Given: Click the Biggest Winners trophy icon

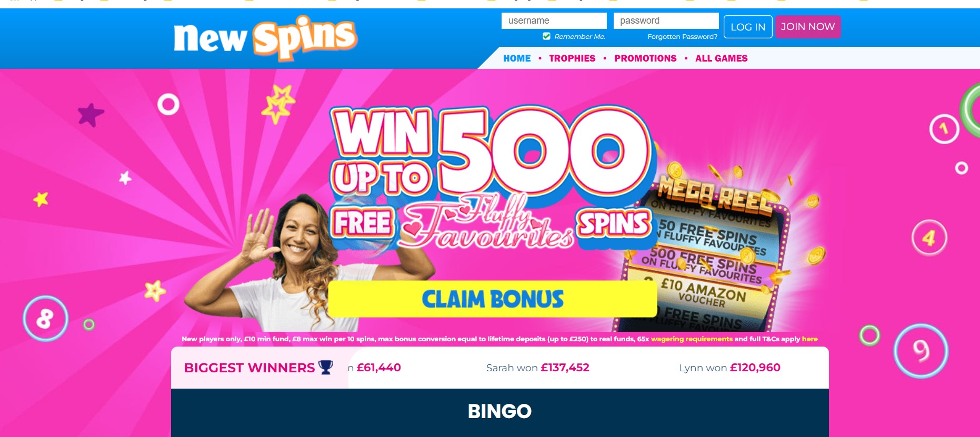Looking at the screenshot, I should point(326,367).
